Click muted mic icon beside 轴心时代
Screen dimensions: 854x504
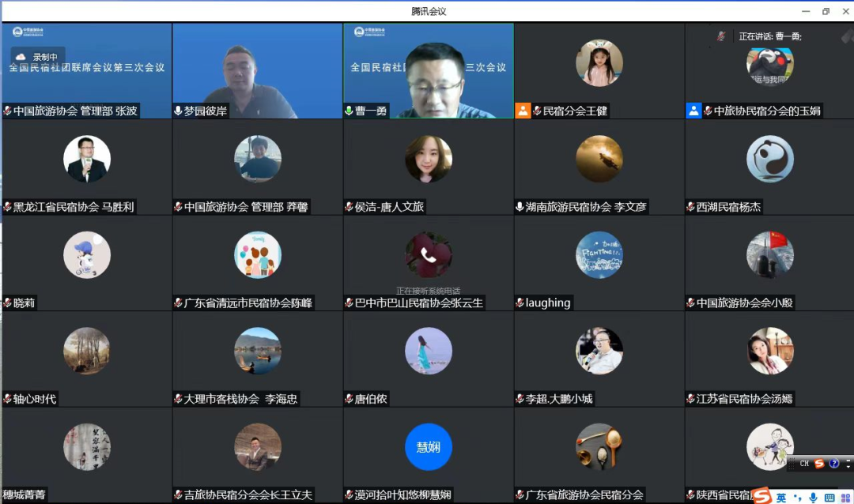(x=8, y=399)
